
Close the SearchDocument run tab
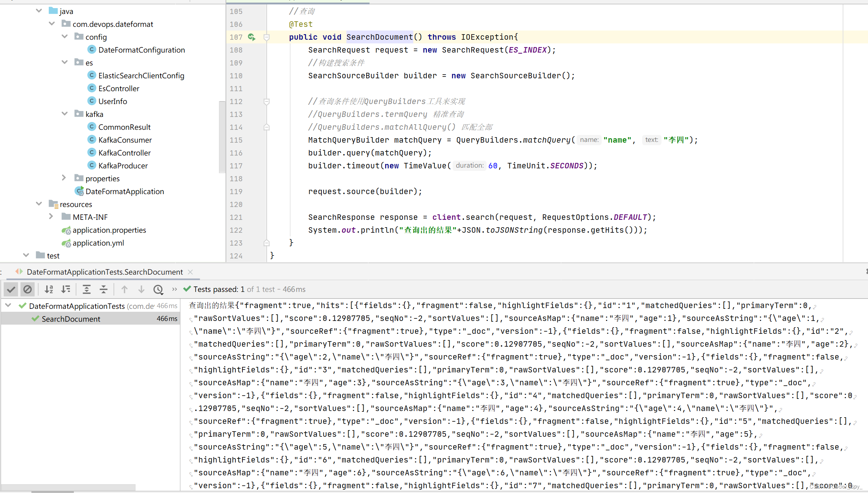pyautogui.click(x=190, y=272)
